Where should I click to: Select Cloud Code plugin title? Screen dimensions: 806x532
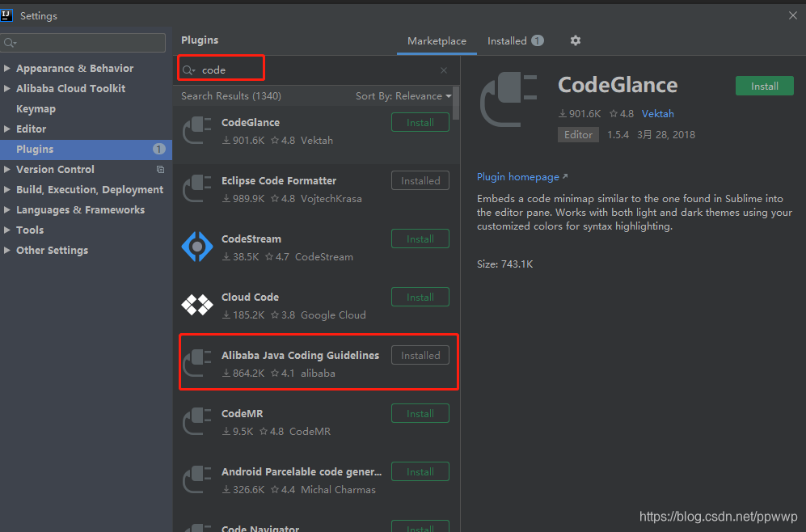250,297
